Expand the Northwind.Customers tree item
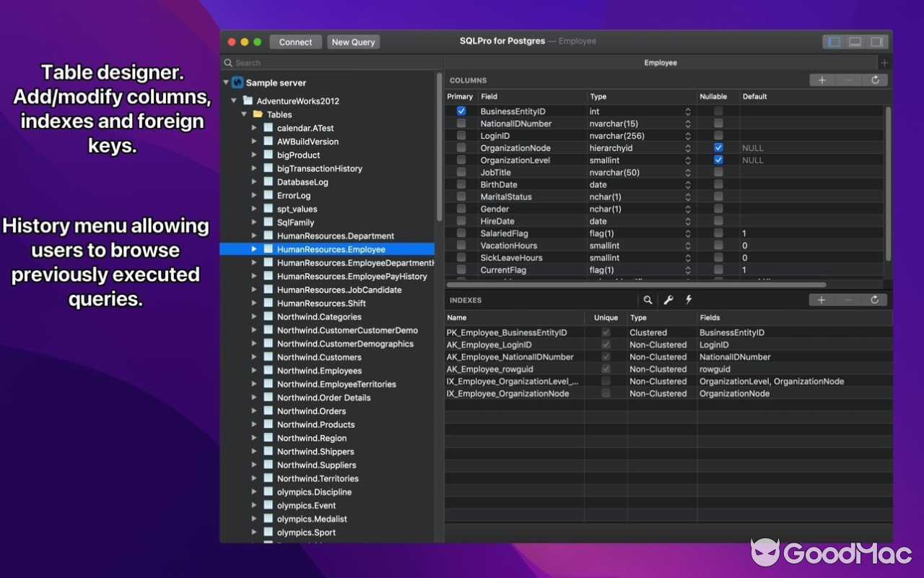 pos(254,357)
